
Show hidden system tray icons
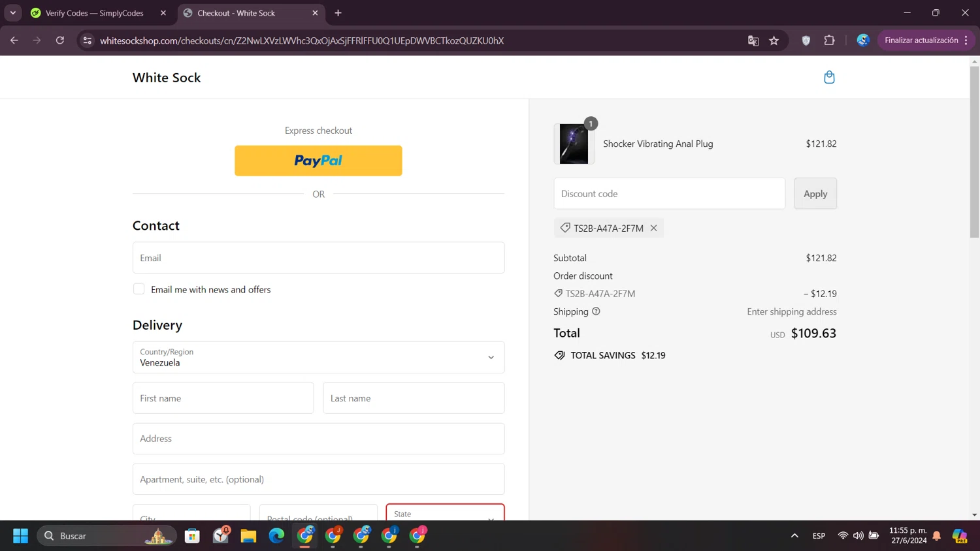(x=794, y=536)
